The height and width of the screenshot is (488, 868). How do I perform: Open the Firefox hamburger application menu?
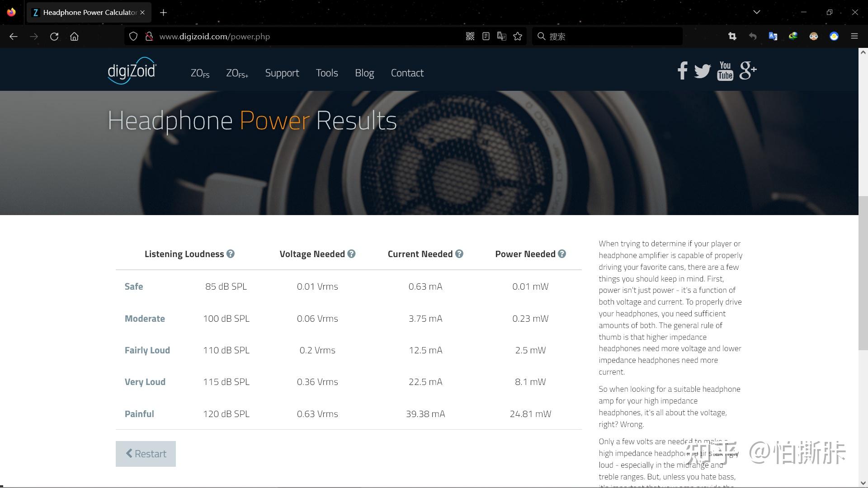point(854,37)
